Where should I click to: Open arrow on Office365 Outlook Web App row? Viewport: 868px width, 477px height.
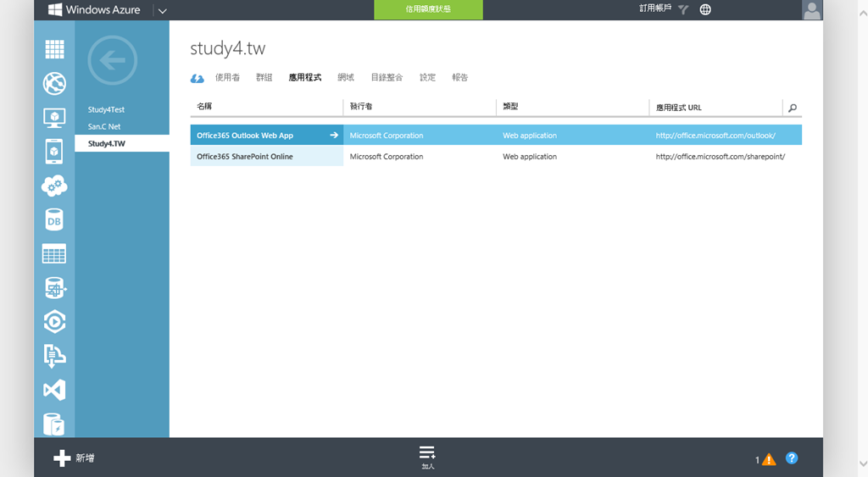click(x=334, y=135)
